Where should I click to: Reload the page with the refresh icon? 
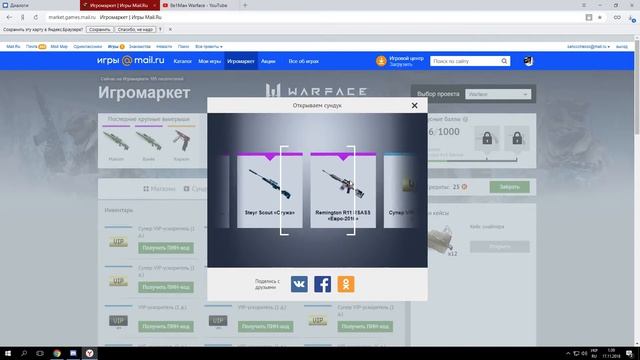(x=36, y=17)
